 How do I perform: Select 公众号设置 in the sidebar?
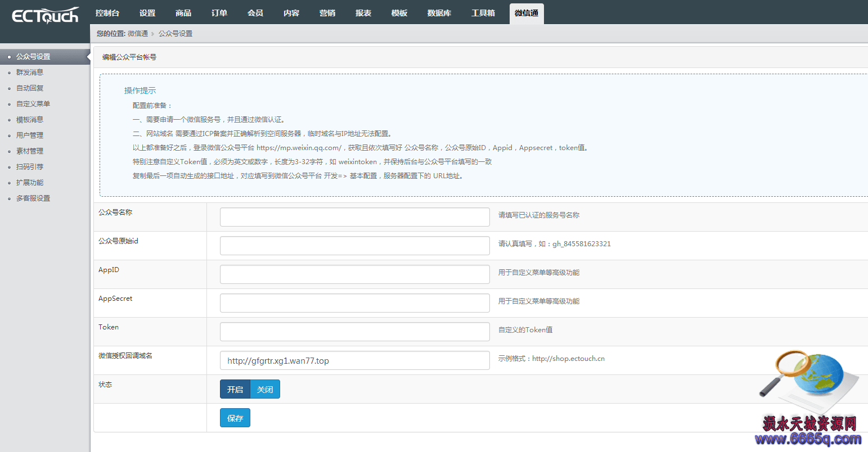45,57
